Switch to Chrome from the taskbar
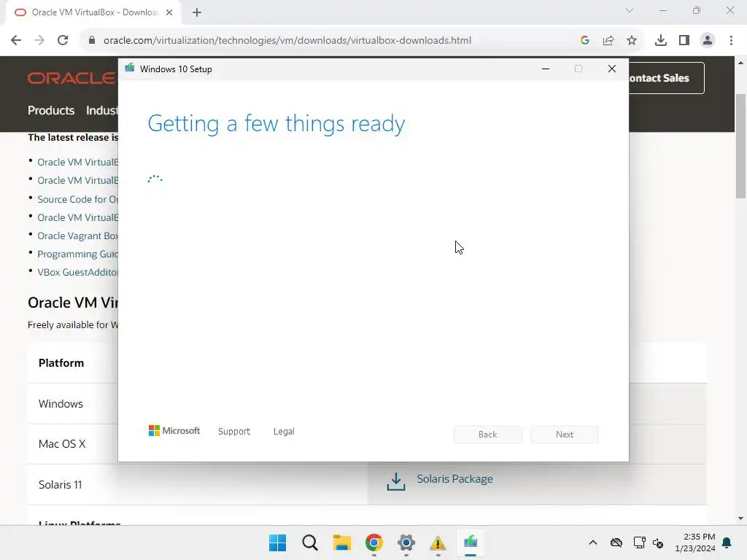 374,542
